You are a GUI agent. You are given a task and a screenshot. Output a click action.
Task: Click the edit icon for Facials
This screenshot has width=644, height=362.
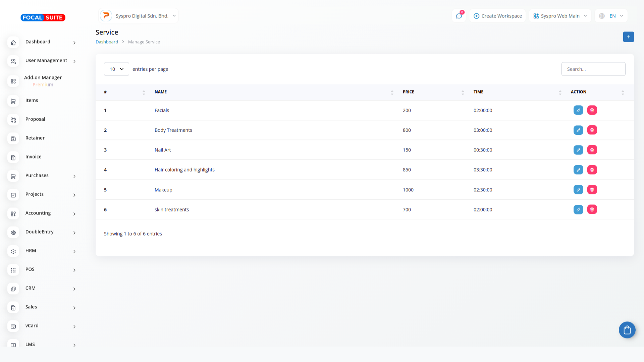[578, 110]
